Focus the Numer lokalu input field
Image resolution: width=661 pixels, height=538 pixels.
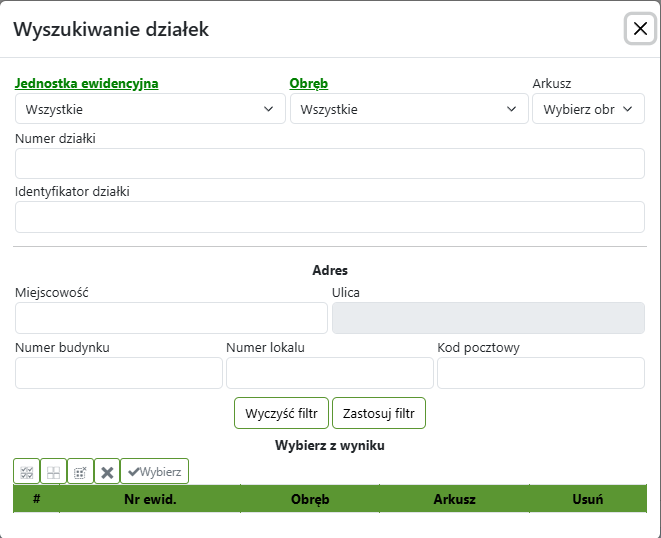tap(330, 373)
